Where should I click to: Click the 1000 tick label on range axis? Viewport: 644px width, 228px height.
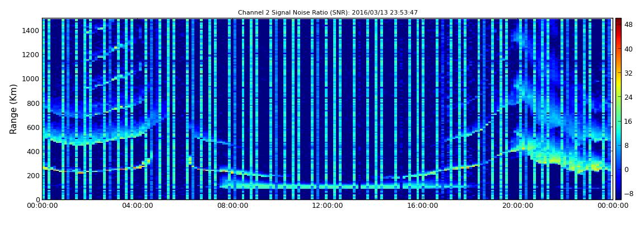tap(31, 79)
